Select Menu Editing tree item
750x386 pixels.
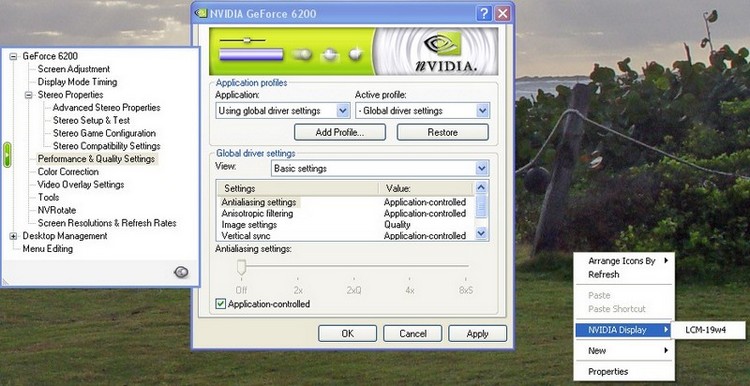tap(48, 249)
